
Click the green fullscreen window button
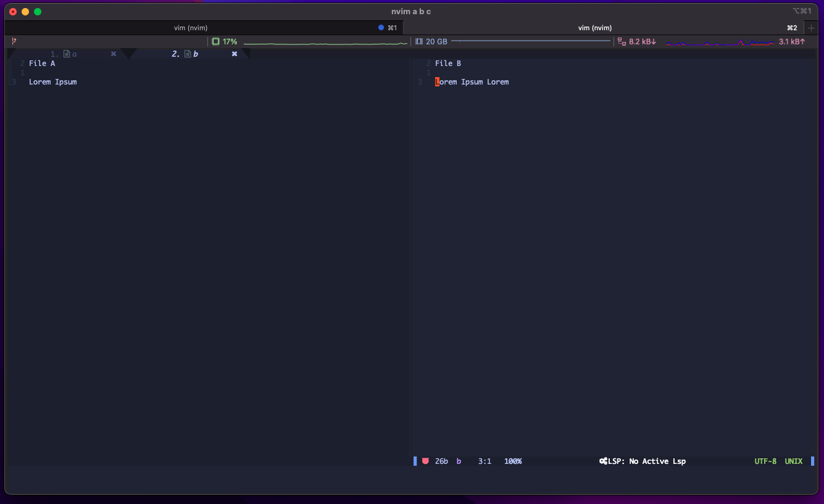tap(38, 12)
